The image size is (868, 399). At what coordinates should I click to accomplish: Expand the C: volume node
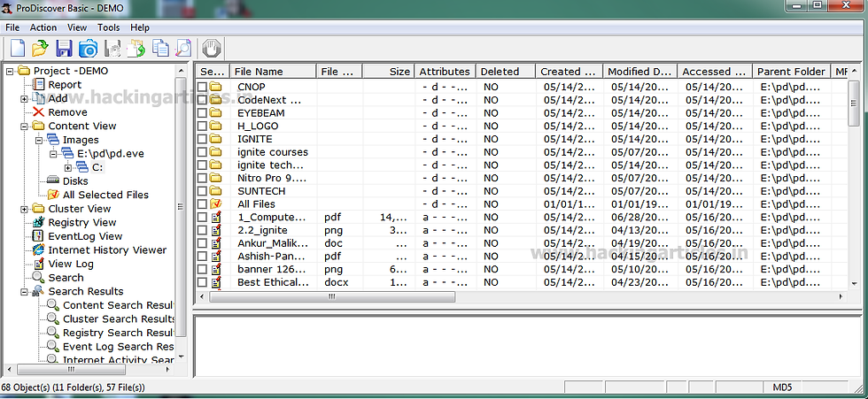coord(67,168)
